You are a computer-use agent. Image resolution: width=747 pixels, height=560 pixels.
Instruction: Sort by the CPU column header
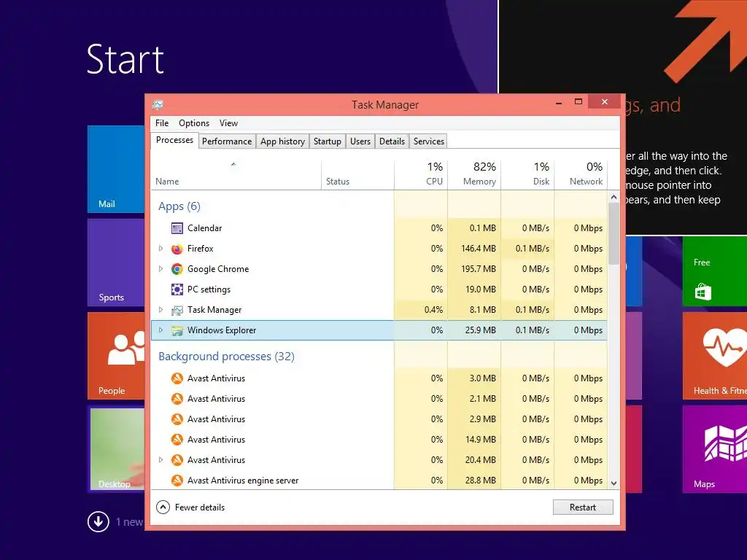pos(421,174)
